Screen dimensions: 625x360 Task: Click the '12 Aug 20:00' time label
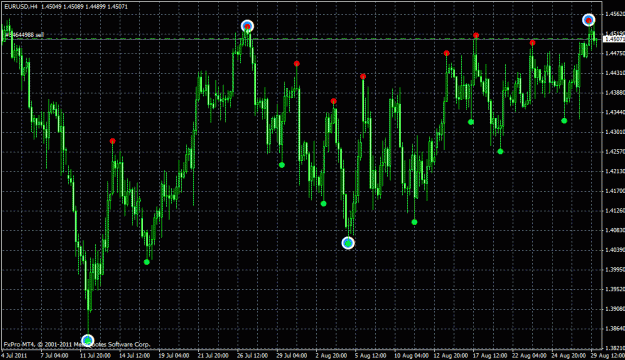451,356
